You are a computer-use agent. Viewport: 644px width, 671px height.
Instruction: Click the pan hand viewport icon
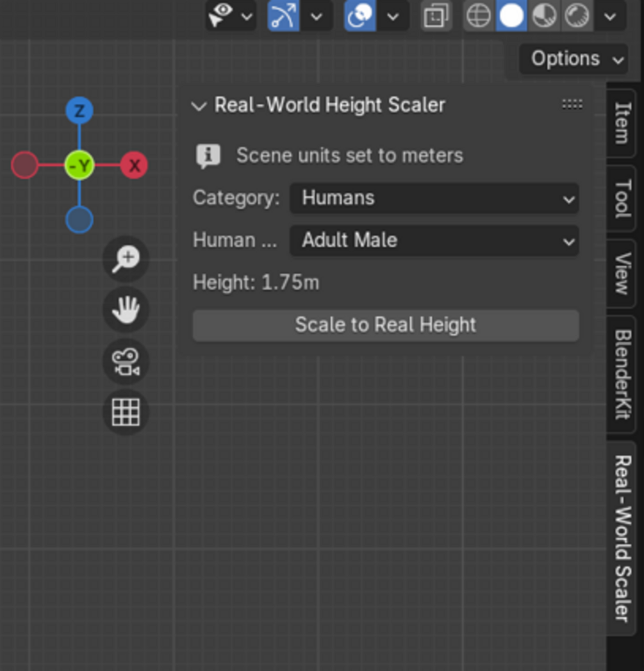[126, 310]
